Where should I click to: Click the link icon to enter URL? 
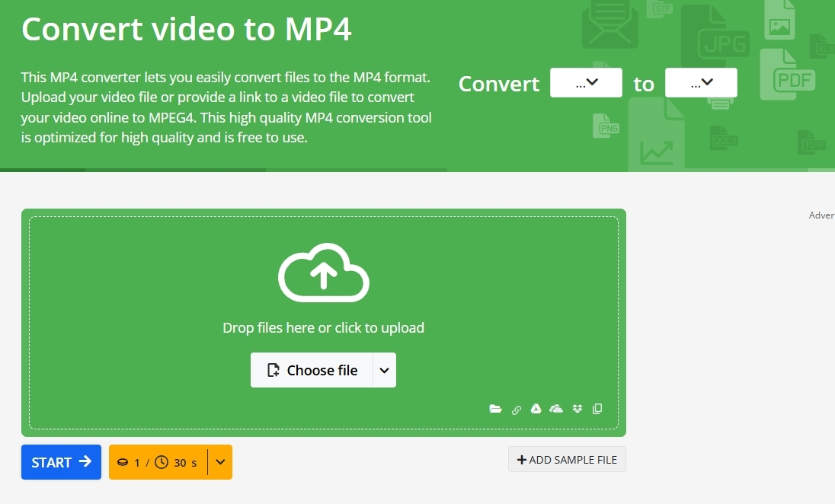coord(516,410)
